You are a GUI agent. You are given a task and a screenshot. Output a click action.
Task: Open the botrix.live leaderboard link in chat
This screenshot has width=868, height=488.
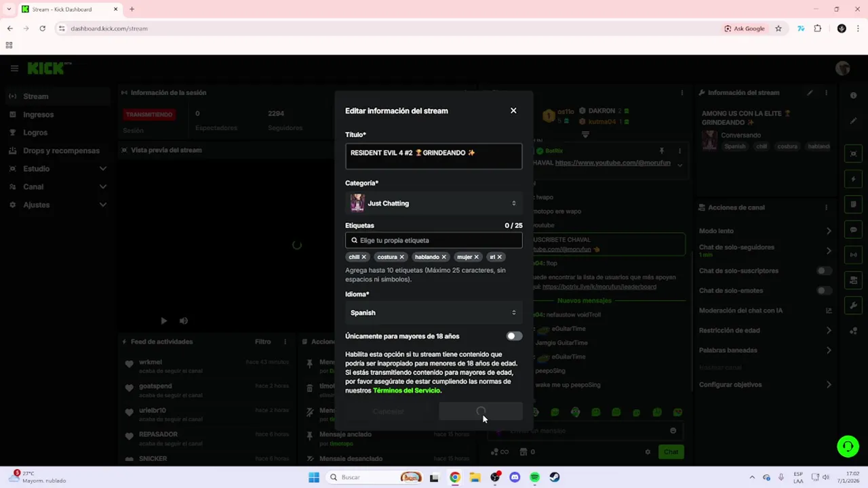[x=599, y=287]
